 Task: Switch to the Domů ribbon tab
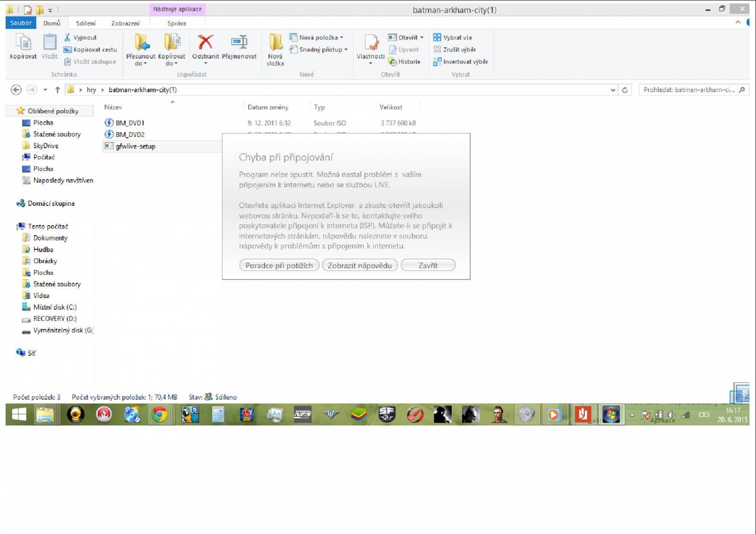tap(52, 23)
